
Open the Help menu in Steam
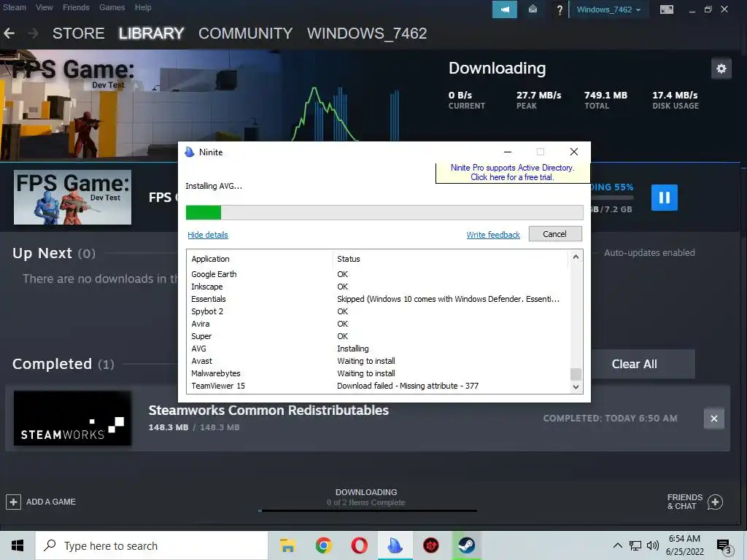pos(143,7)
